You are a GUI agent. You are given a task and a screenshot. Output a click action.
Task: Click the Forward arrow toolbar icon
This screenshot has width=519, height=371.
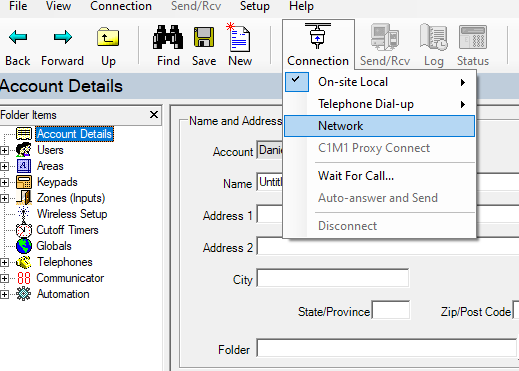point(63,37)
